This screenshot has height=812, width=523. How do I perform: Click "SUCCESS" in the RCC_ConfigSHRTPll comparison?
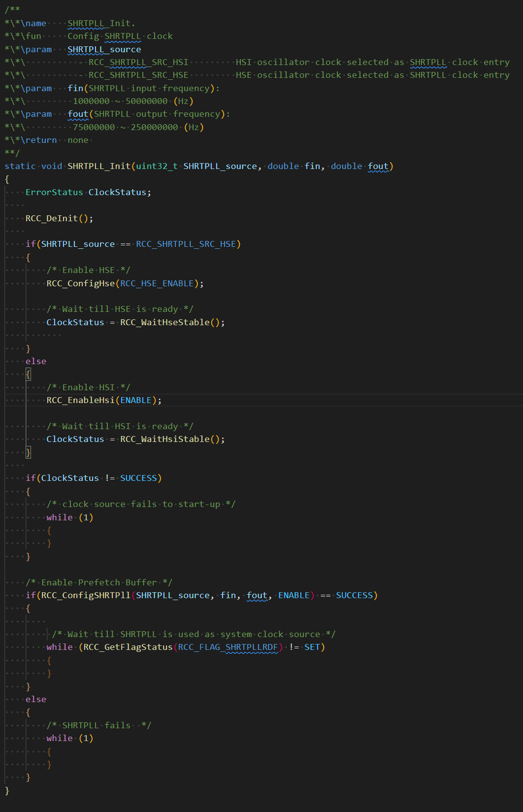pos(355,595)
